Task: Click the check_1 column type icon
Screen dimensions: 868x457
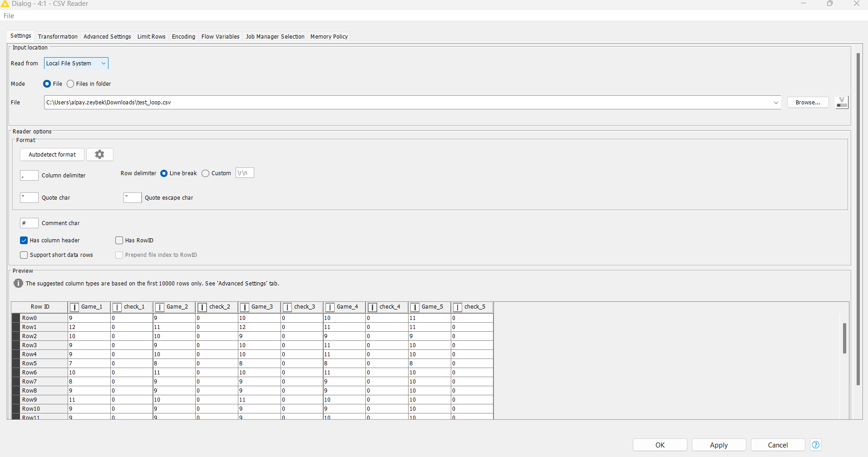Action: coord(117,307)
